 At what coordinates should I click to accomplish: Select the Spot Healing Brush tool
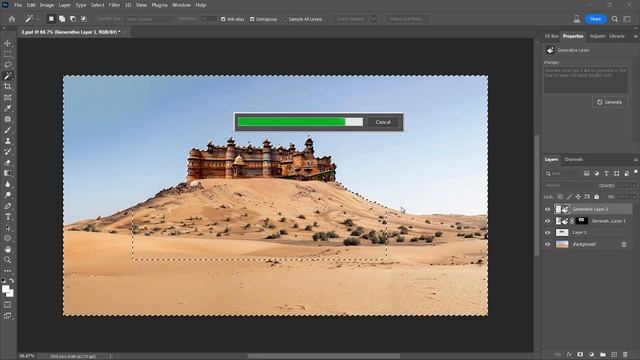pos(7,119)
